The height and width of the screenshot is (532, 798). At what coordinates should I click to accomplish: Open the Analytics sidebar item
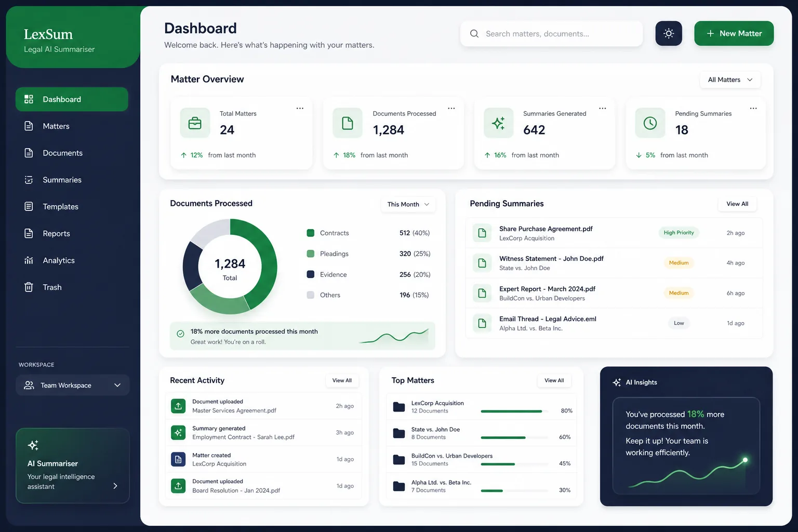click(x=72, y=260)
